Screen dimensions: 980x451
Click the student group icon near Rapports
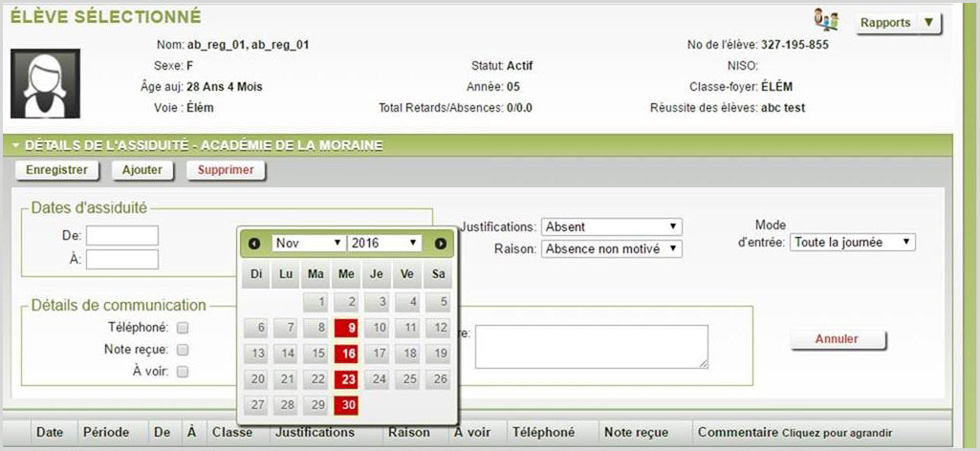[x=825, y=20]
